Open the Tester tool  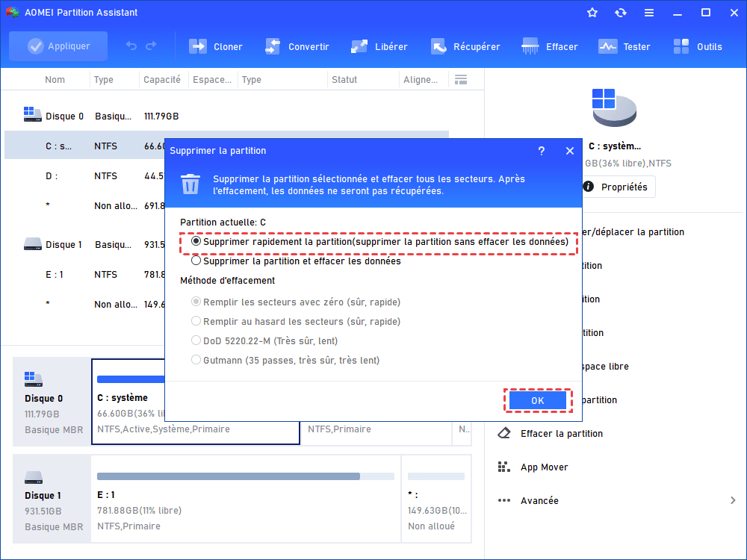pos(624,46)
